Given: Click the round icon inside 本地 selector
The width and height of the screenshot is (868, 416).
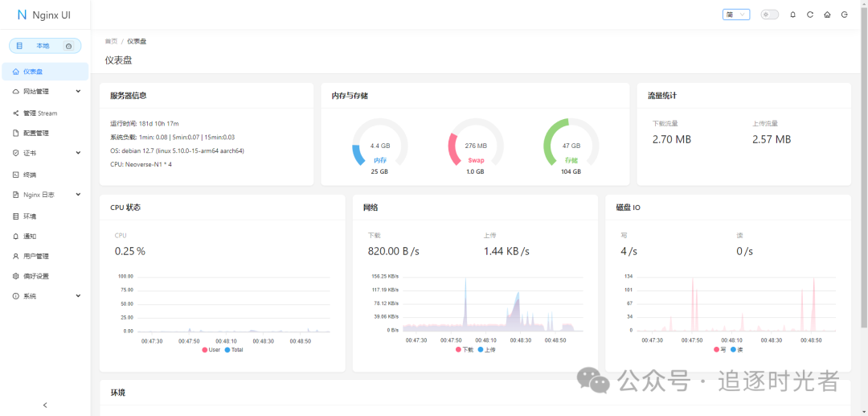Looking at the screenshot, I should [68, 46].
